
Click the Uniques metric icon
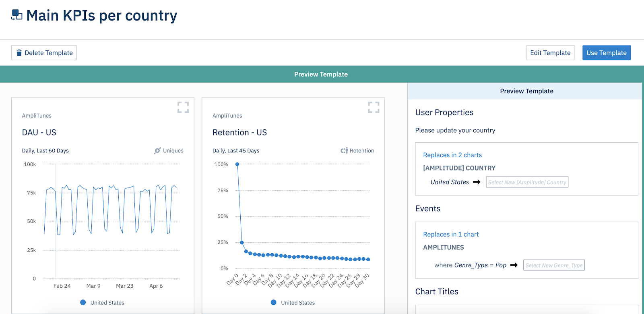pos(157,151)
